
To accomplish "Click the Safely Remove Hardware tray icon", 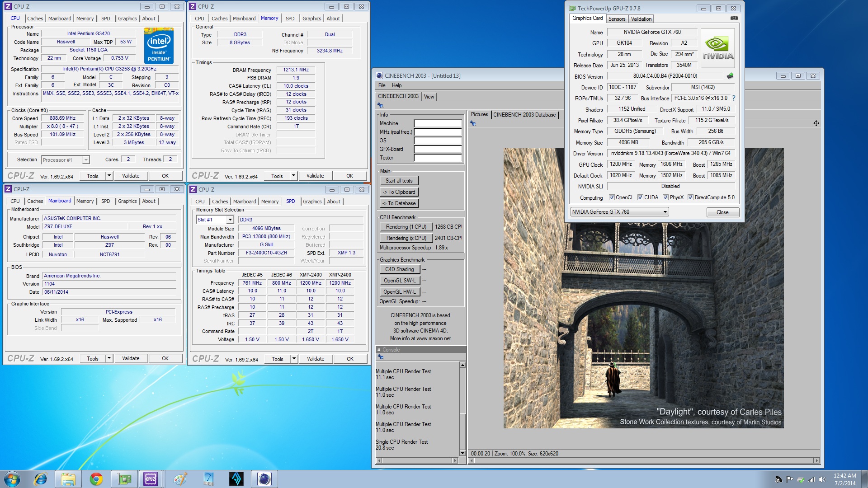I will pos(801,479).
